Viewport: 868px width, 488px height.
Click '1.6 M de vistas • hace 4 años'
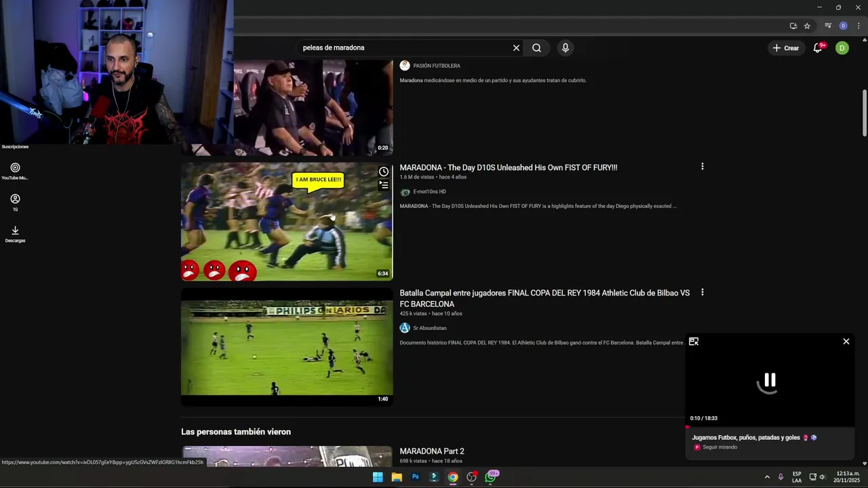click(x=433, y=178)
